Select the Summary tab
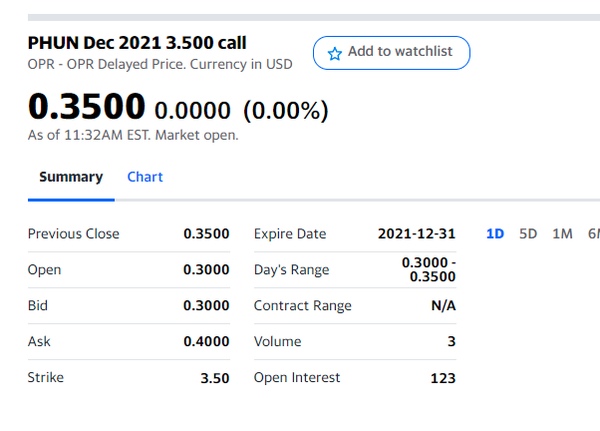 71,177
